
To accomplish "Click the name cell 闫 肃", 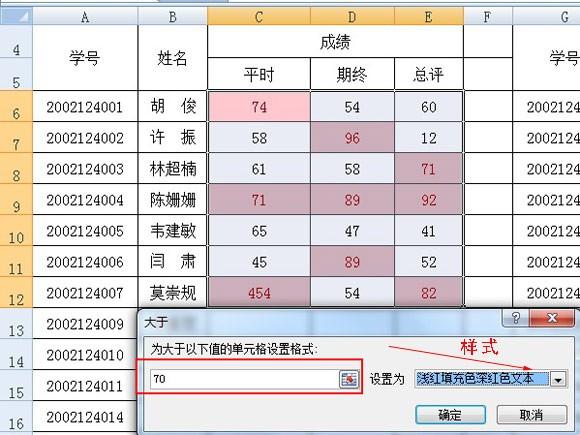I will coord(173,262).
